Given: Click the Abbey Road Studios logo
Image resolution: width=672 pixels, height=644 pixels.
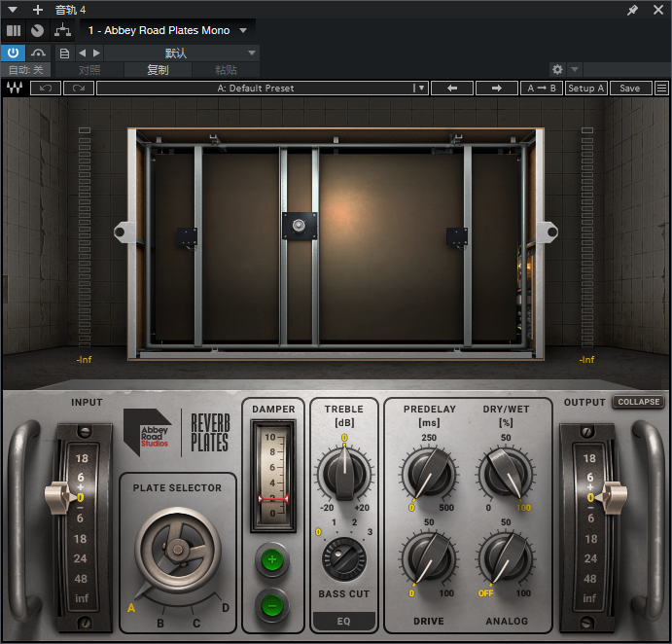Looking at the screenshot, I should coord(148,432).
